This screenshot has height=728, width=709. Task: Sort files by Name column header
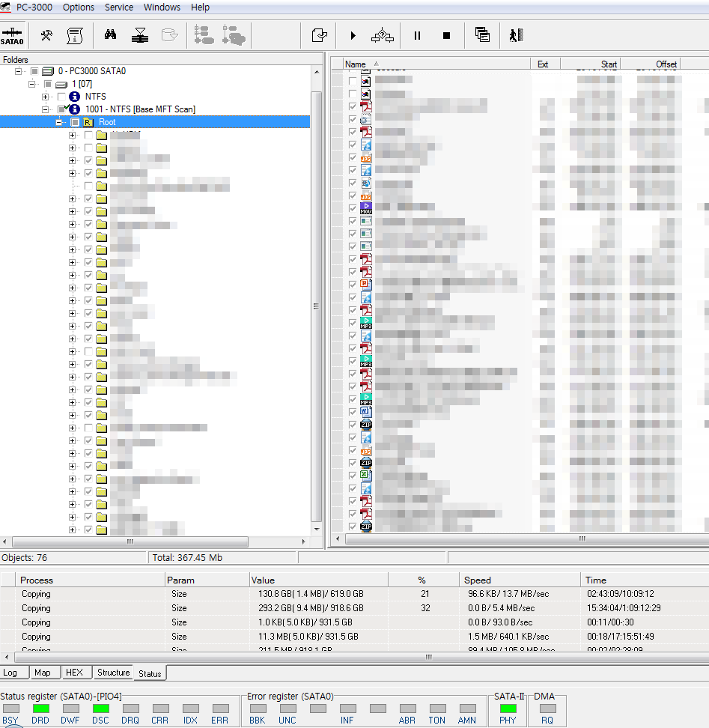click(356, 64)
